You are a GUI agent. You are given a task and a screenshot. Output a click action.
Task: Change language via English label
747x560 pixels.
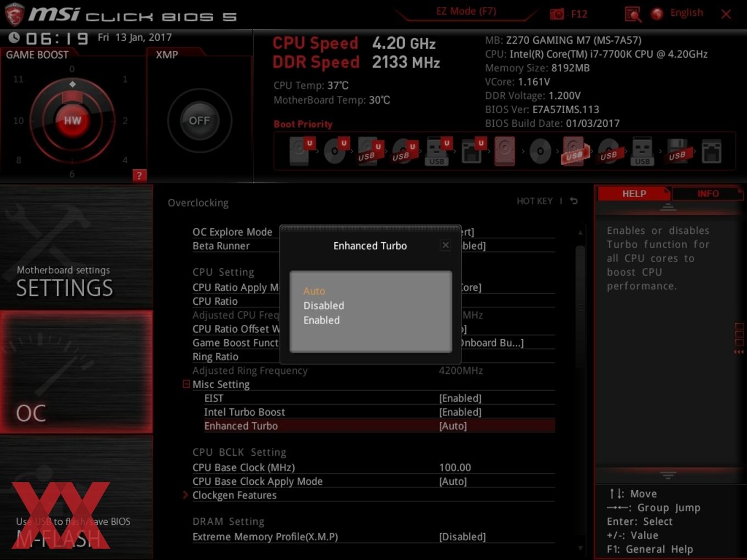686,13
